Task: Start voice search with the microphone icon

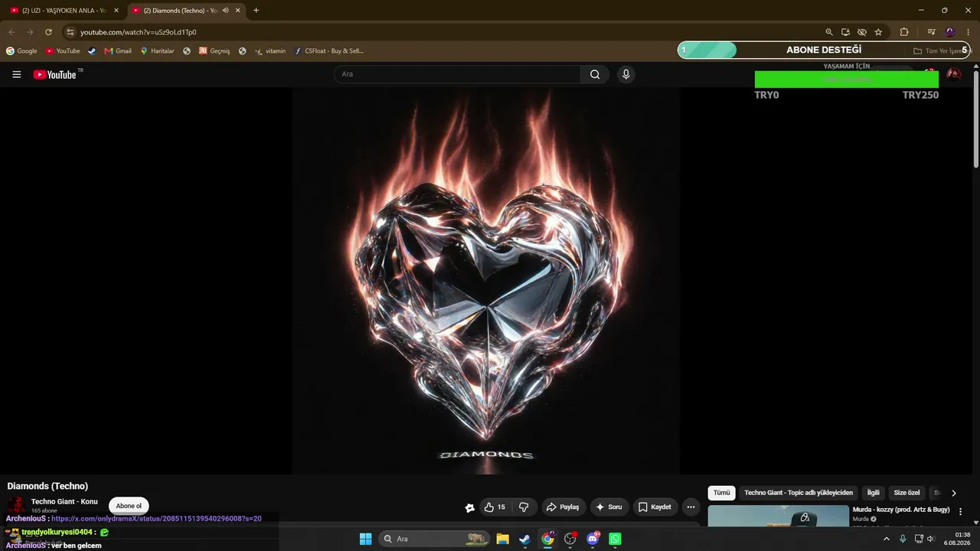Action: 626,74
